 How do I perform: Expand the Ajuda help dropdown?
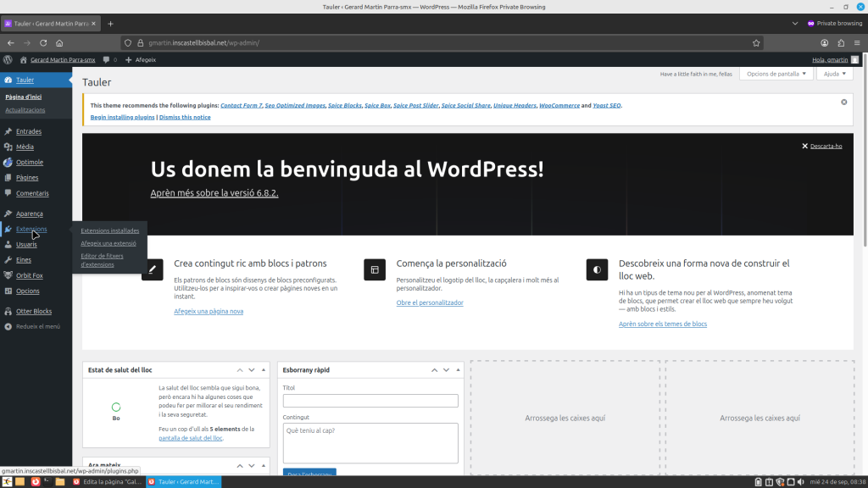click(835, 74)
